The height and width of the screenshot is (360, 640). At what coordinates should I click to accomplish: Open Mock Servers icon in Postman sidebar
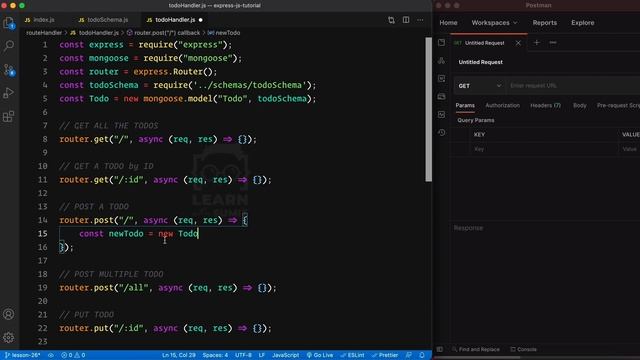442,96
